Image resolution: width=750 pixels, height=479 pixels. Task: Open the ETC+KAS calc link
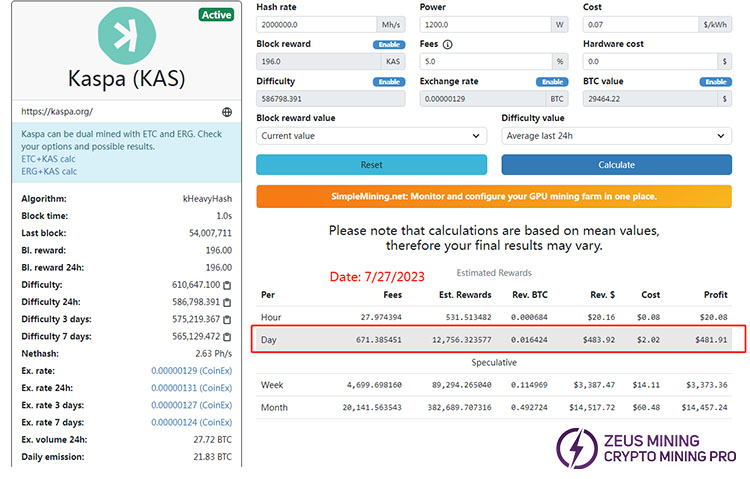[50, 158]
